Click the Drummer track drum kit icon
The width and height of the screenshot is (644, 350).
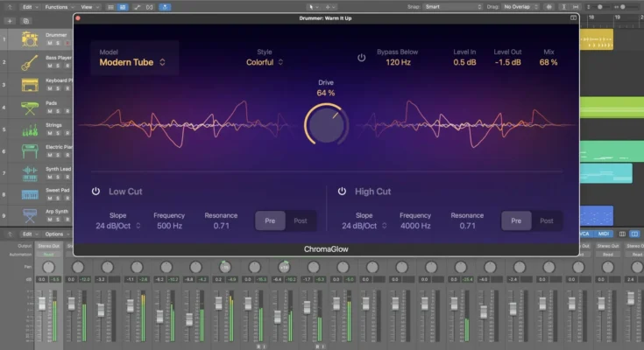30,39
